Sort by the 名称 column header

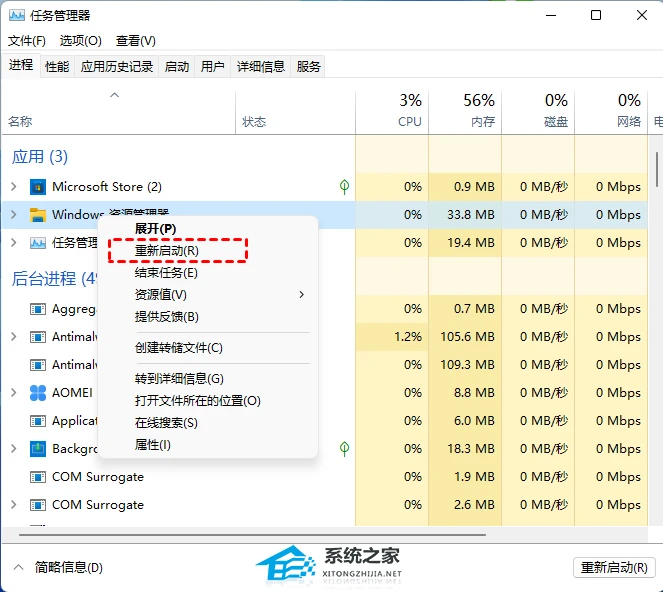click(x=119, y=112)
